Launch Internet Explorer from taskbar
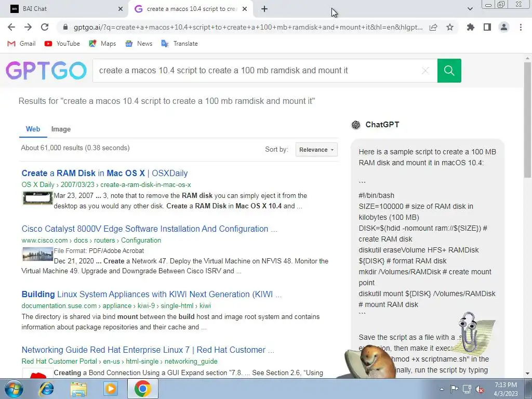 click(x=46, y=389)
